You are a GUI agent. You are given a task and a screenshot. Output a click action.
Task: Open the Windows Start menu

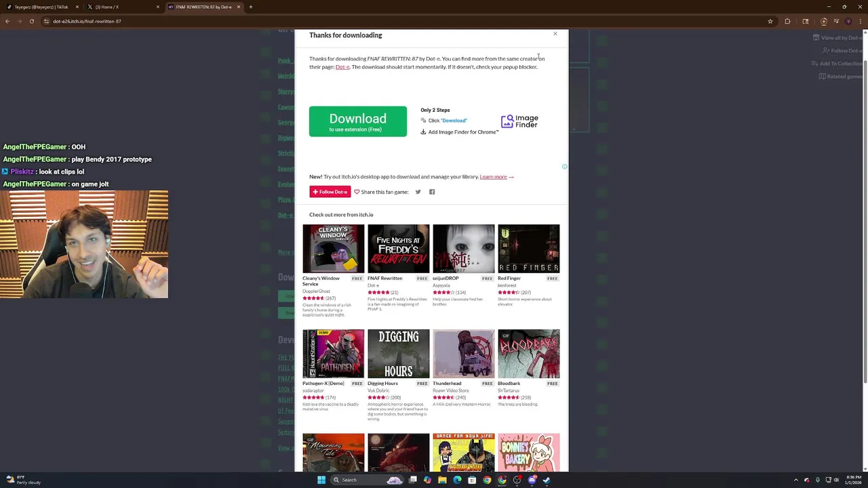(321, 480)
